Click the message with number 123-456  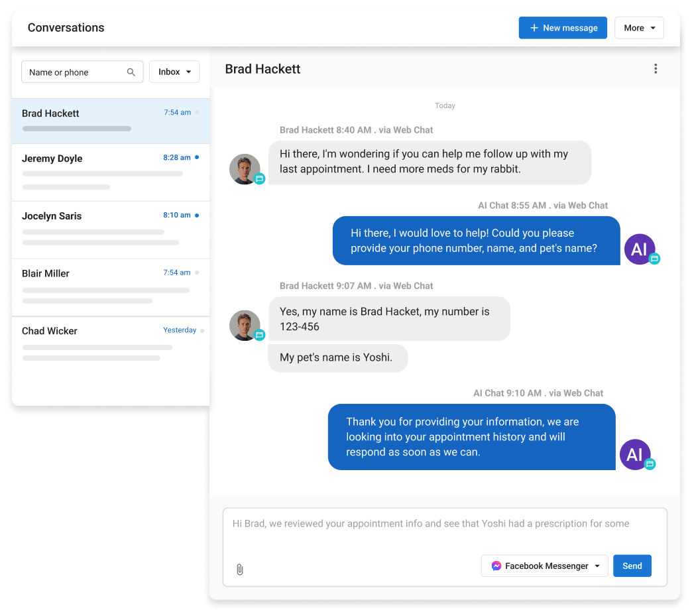[389, 319]
